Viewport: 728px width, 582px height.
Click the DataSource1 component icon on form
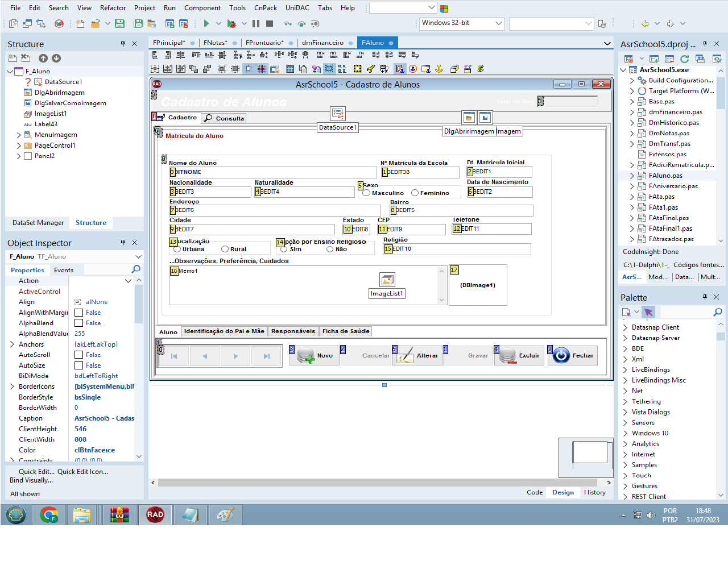coord(338,114)
